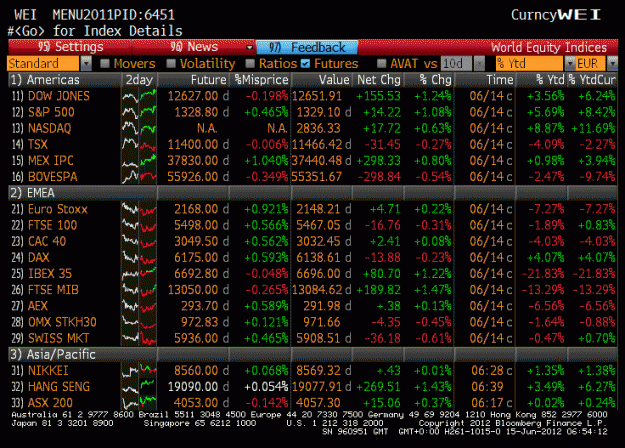The image size is (625, 448).
Task: Open the DAX index
Action: (x=38, y=257)
